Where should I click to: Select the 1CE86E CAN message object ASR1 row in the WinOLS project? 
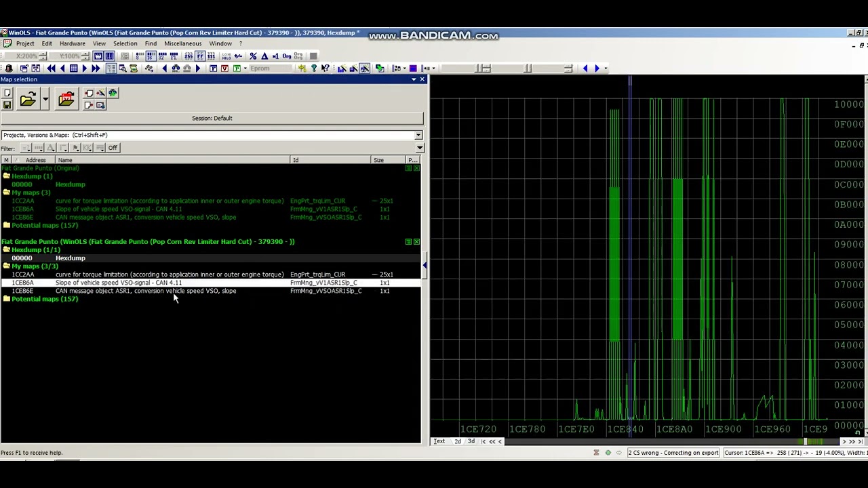coord(210,291)
